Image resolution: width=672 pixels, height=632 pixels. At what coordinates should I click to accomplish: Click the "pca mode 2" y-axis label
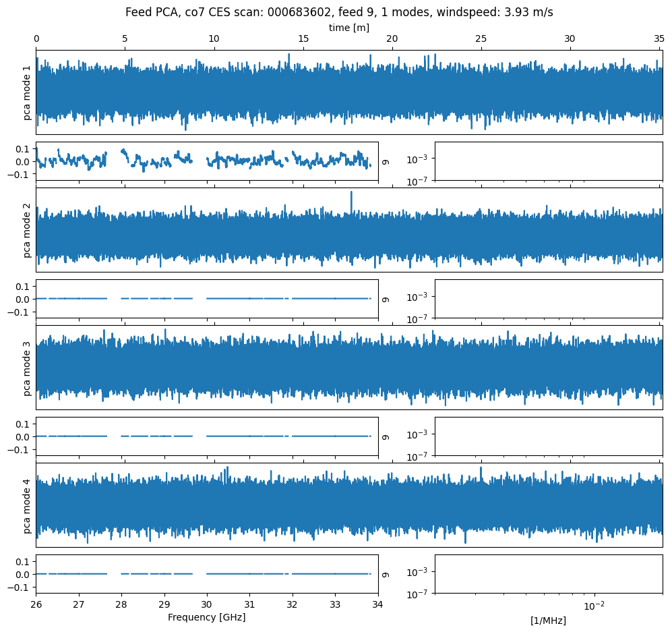pos(27,230)
